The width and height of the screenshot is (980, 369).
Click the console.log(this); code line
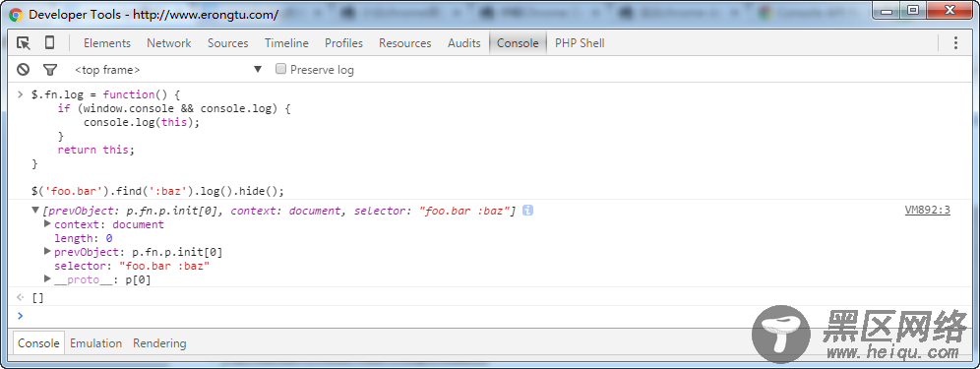[142, 122]
